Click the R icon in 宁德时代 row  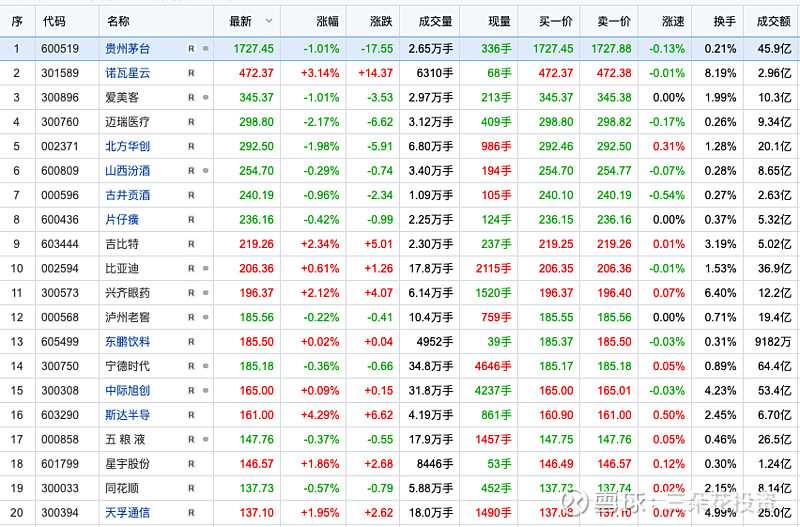[x=191, y=366]
